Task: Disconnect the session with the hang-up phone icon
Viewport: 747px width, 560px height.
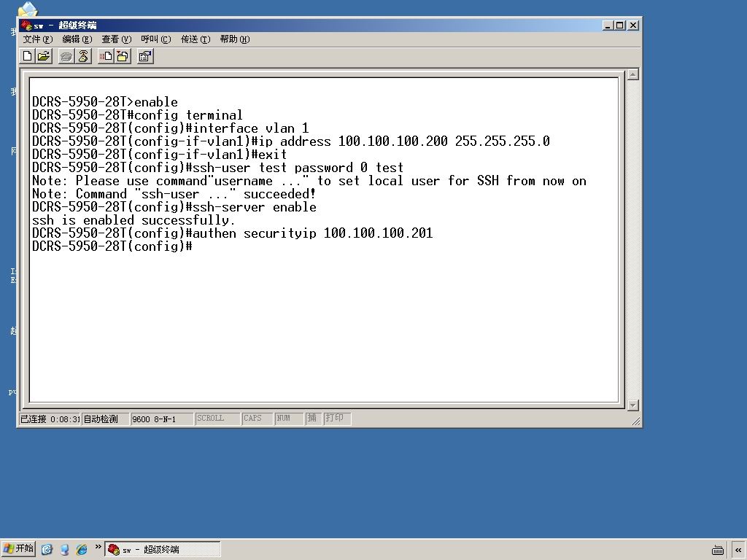Action: tap(83, 57)
